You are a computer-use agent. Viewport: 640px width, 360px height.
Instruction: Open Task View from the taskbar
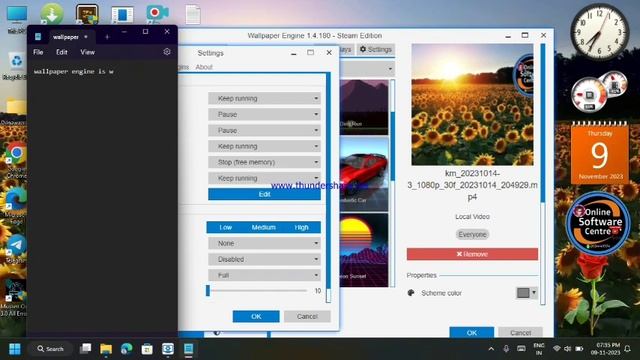tap(86, 349)
